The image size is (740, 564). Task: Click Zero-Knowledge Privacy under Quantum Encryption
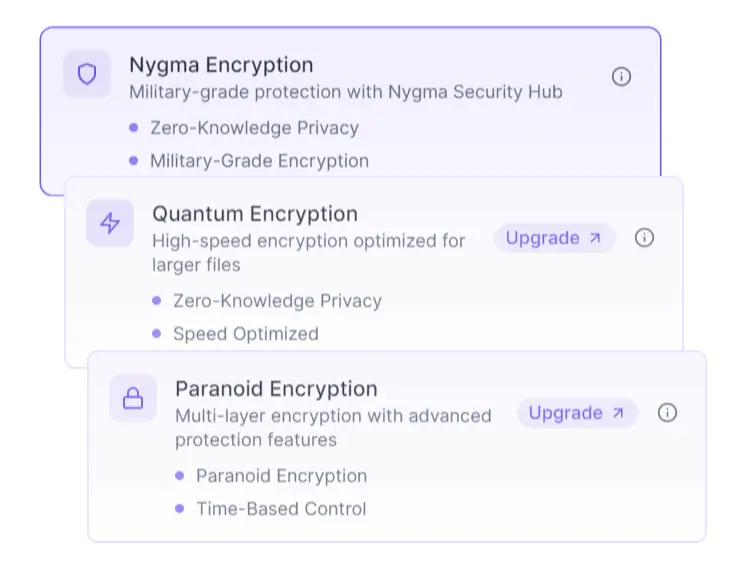[x=278, y=301]
